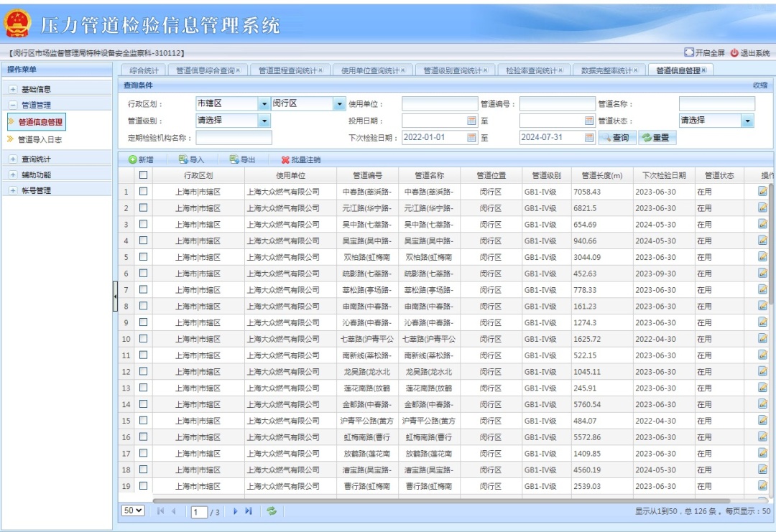The height and width of the screenshot is (532, 776).
Task: Open the 检验率查询统计 tab
Action: coord(531,70)
